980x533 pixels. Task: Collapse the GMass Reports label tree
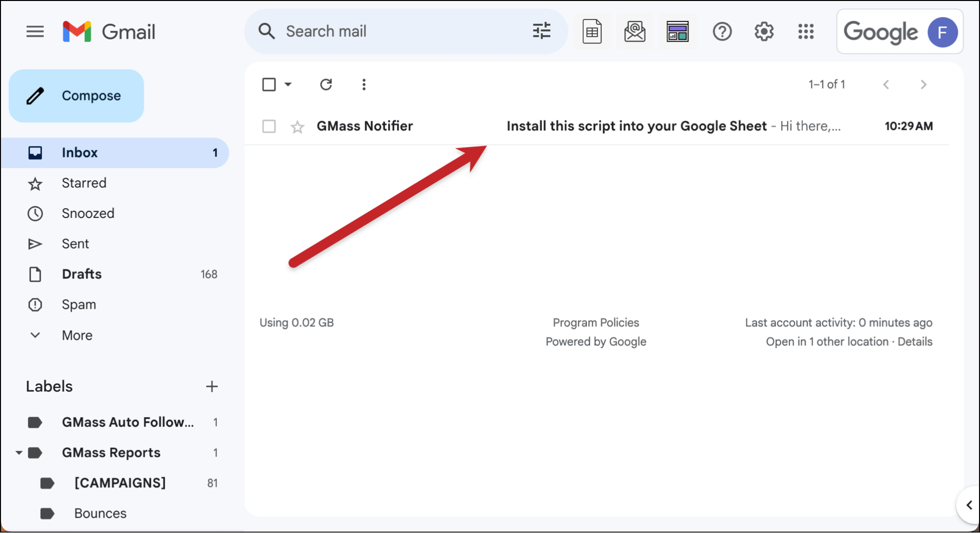19,453
